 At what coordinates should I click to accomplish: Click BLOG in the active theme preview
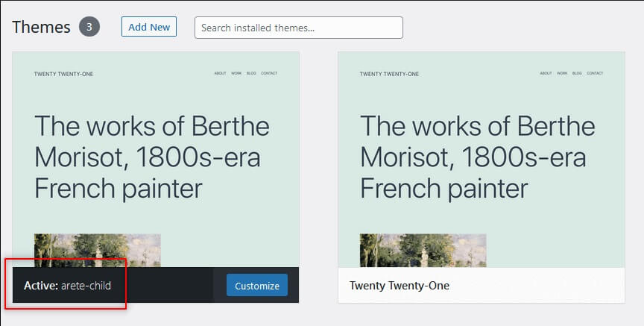point(251,73)
